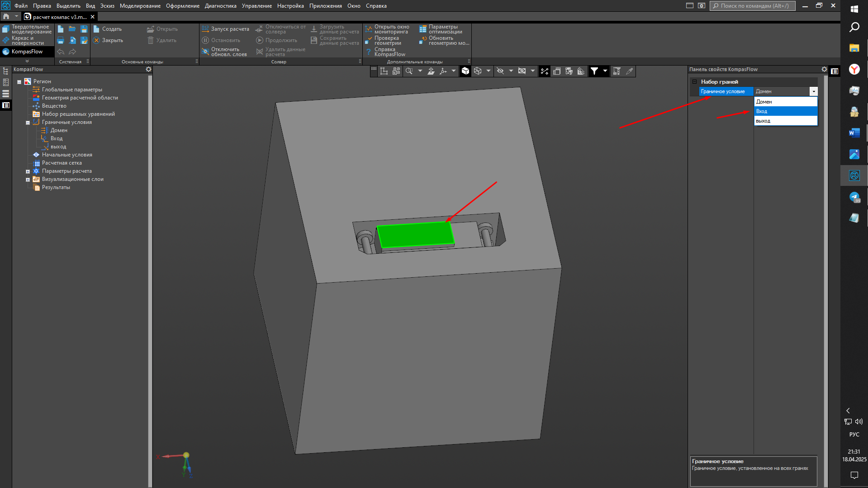
Task: Toggle Отключить обновл. слоев
Action: (x=224, y=52)
